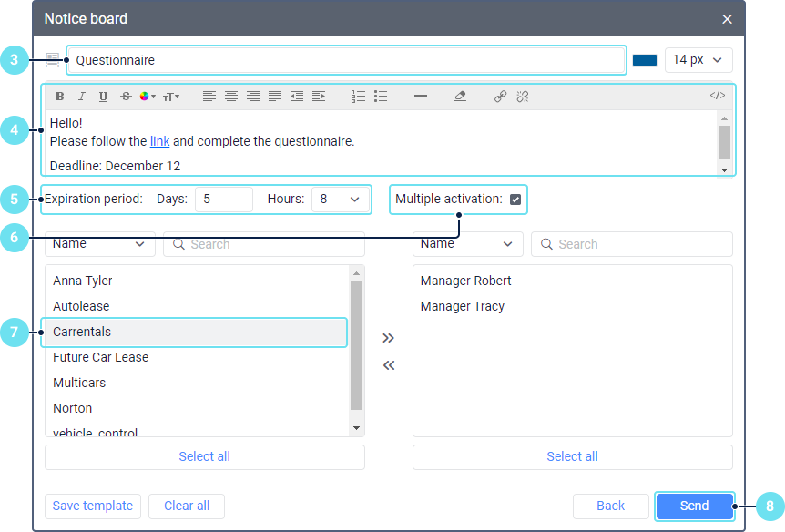Click the insert link chain icon
Image resolution: width=785 pixels, height=532 pixels.
point(500,97)
